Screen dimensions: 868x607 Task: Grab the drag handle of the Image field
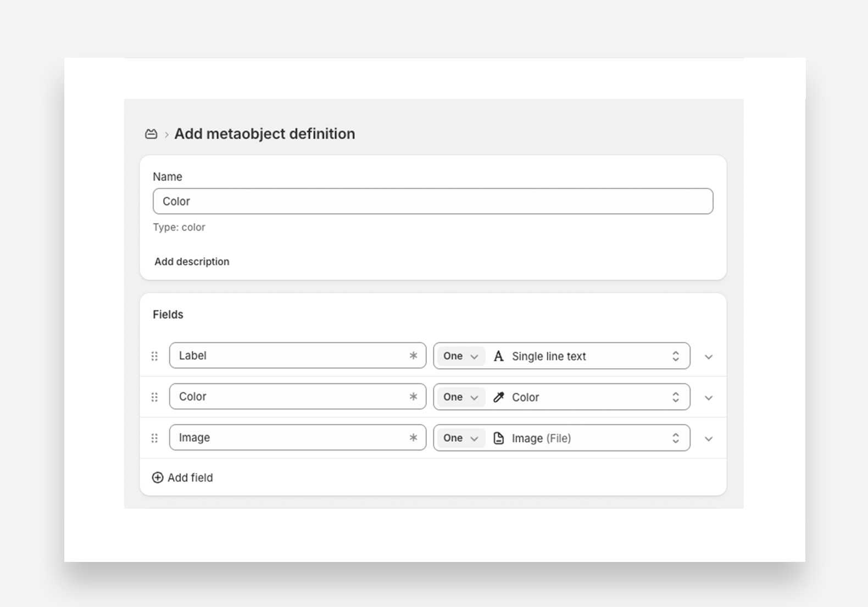coord(154,438)
